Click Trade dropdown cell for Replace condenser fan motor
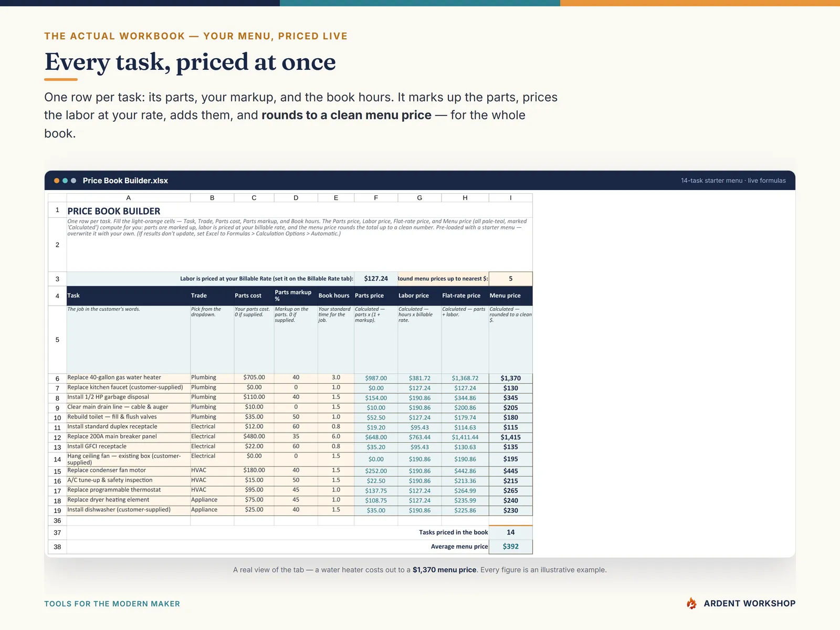 [x=212, y=470]
